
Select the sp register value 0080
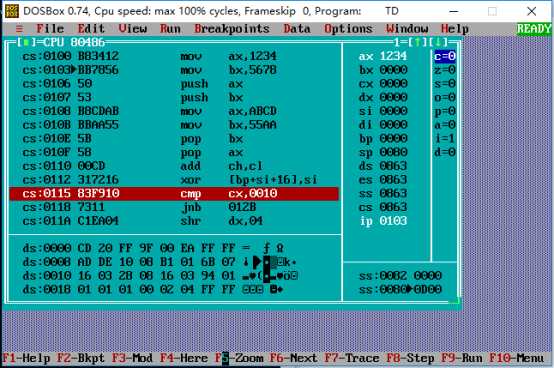coord(393,152)
